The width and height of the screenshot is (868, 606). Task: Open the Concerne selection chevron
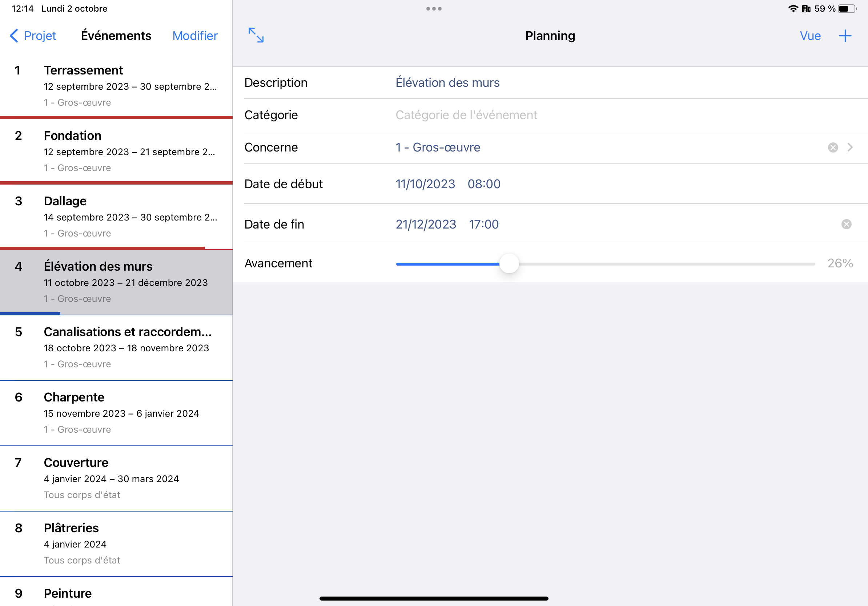pyautogui.click(x=850, y=148)
